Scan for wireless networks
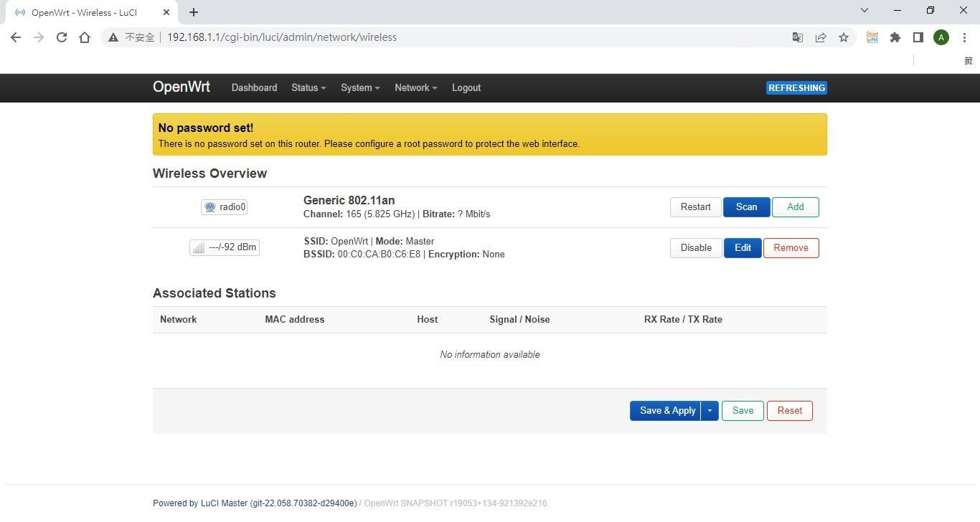The width and height of the screenshot is (980, 522). 746,207
